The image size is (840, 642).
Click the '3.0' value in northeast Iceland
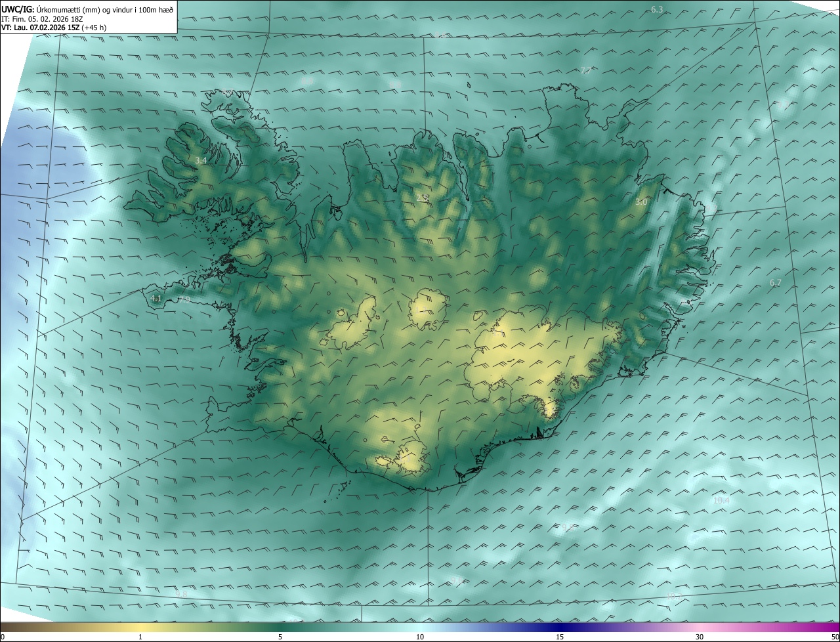(641, 202)
